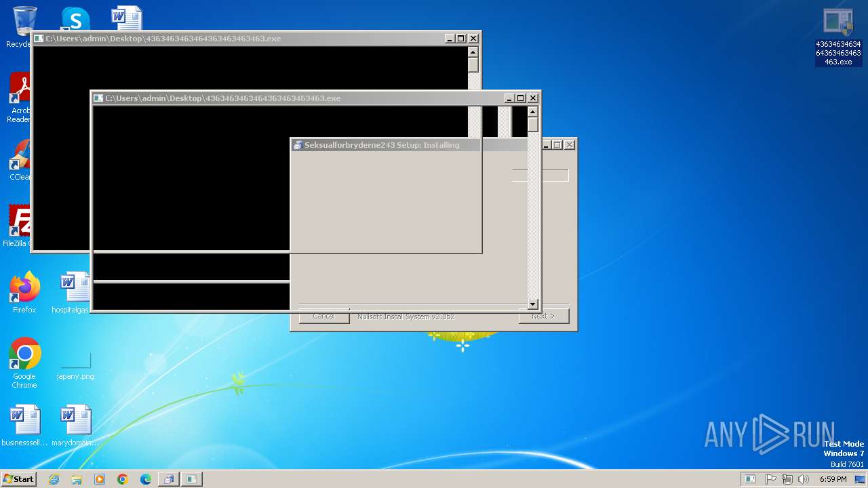Launch Google Chrome from the desktop
868x488 pixels.
click(x=24, y=363)
